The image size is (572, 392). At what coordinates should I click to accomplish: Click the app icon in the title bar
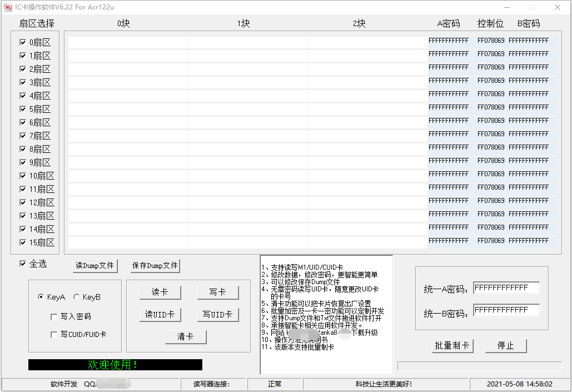click(8, 7)
